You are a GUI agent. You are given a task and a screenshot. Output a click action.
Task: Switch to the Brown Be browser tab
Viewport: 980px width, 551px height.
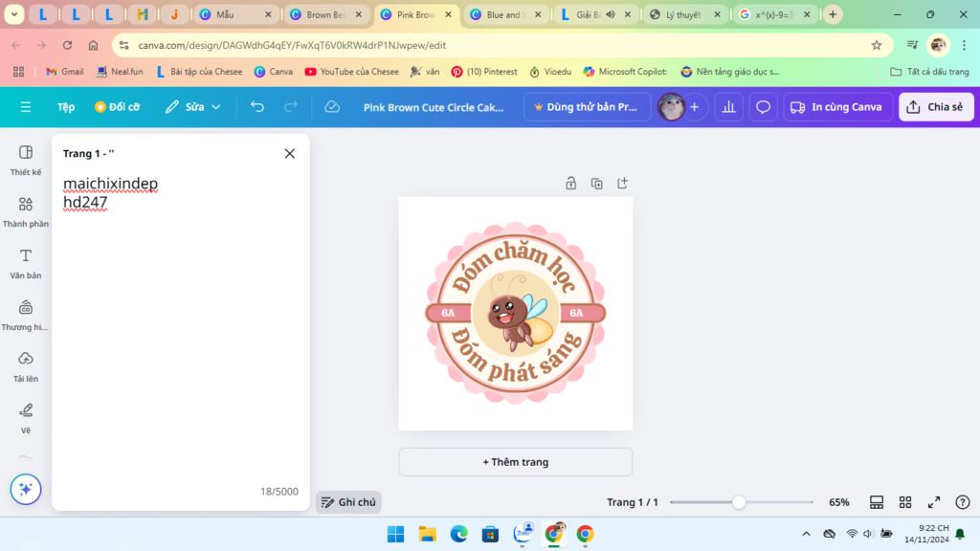point(326,14)
